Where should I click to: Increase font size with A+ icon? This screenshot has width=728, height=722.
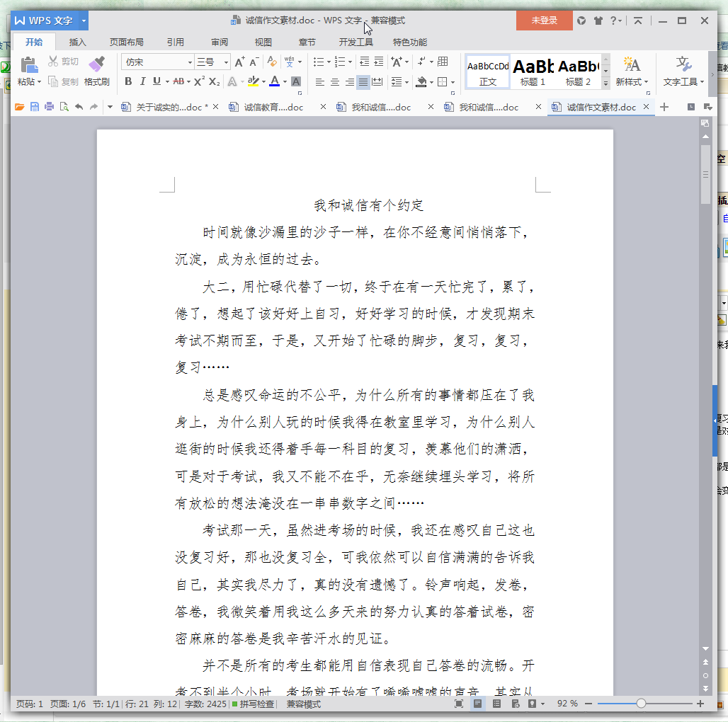pyautogui.click(x=239, y=62)
